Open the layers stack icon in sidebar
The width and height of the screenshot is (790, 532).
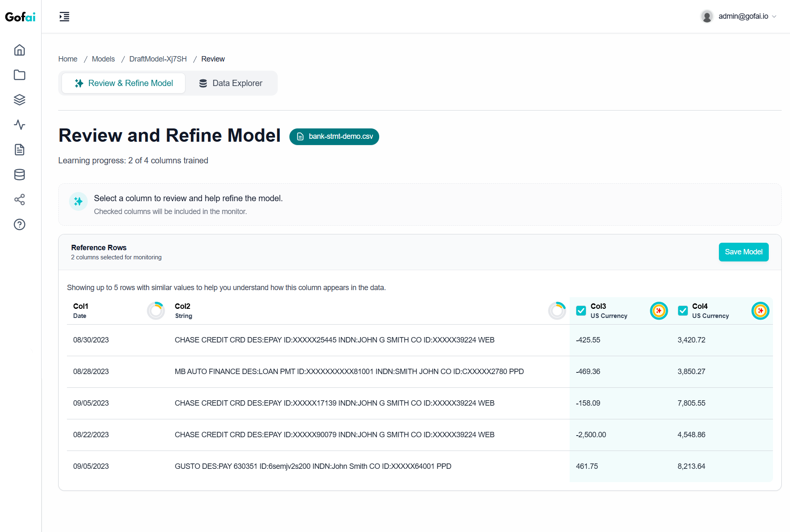click(20, 100)
